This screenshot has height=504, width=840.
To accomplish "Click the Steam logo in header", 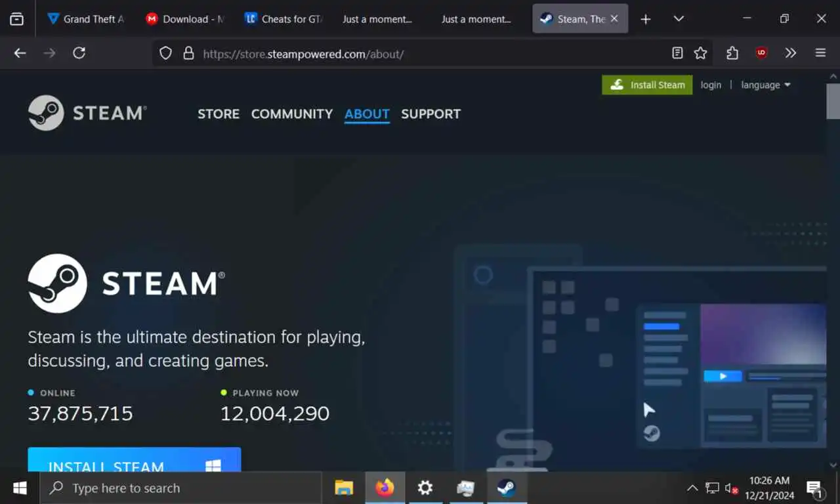I will (87, 113).
